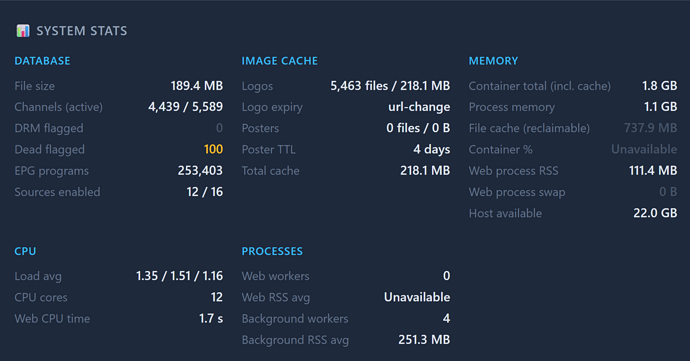Click the Container % Unavailable value
This screenshot has height=361, width=690.
[644, 149]
